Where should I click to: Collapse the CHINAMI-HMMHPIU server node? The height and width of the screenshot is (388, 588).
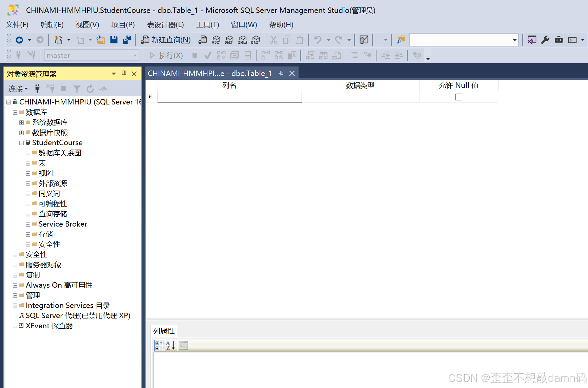8,102
